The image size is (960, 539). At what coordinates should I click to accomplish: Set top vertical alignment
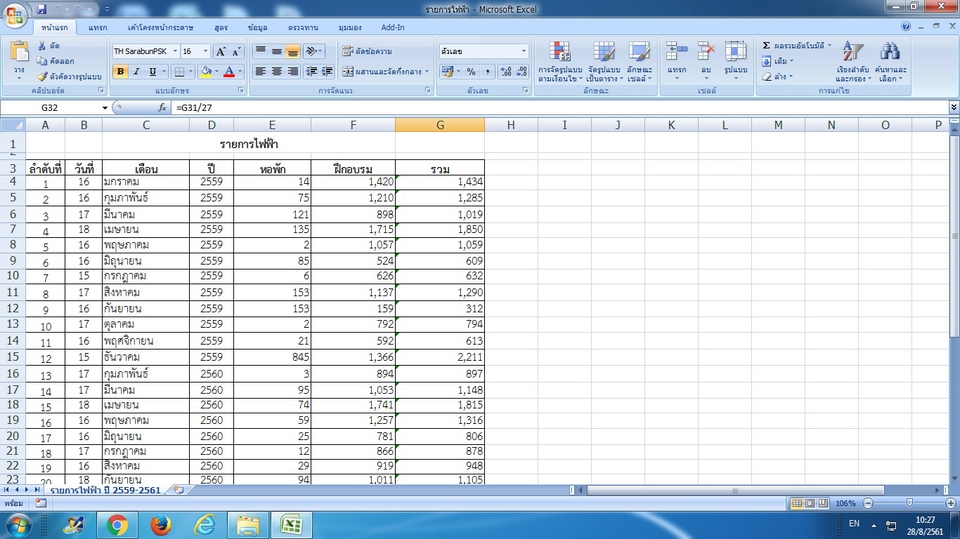pyautogui.click(x=260, y=51)
